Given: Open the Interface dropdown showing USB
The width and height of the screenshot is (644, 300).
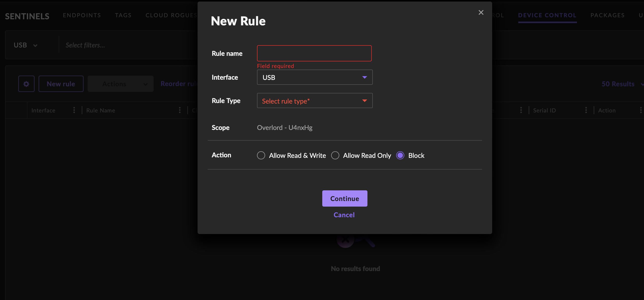Looking at the screenshot, I should pyautogui.click(x=314, y=77).
